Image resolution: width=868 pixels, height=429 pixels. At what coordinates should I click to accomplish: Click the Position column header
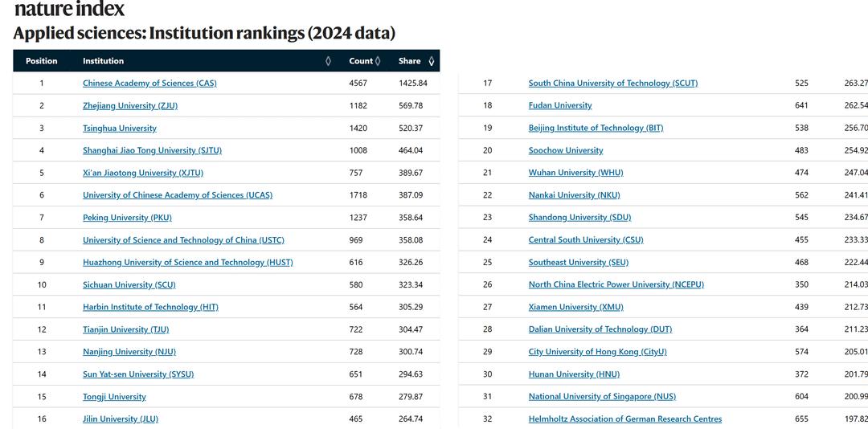pyautogui.click(x=42, y=61)
